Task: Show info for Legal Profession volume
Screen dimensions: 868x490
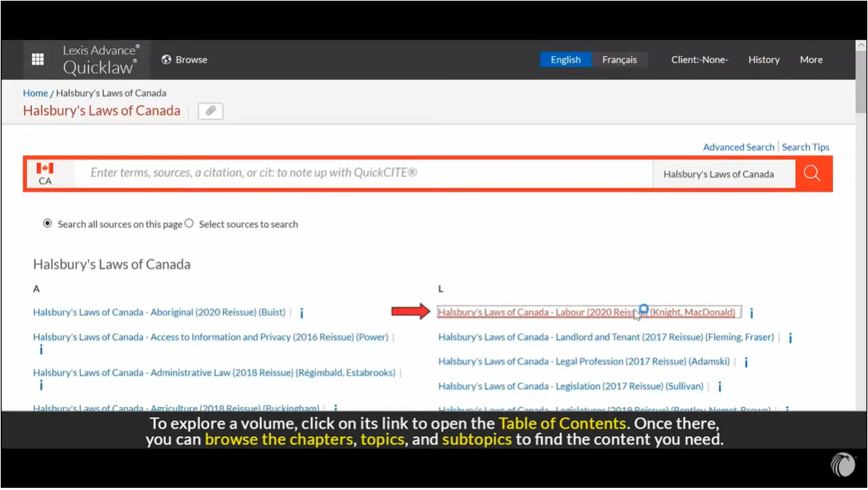Action: (746, 362)
